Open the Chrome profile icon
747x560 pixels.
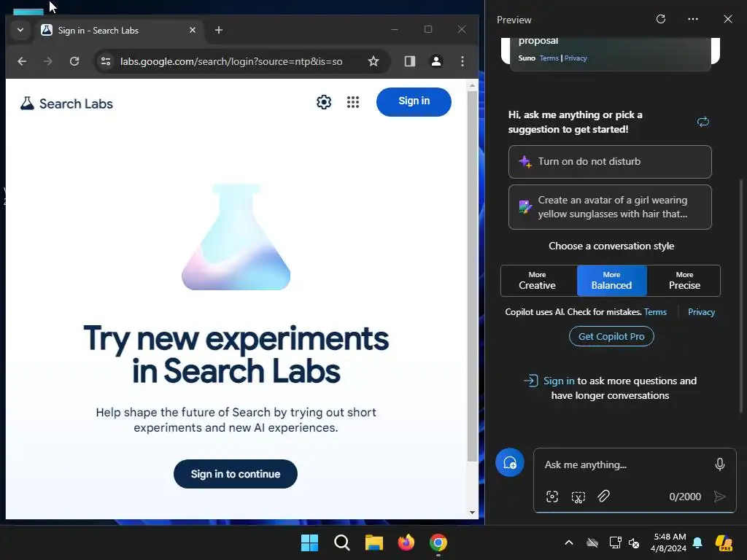[x=436, y=61]
